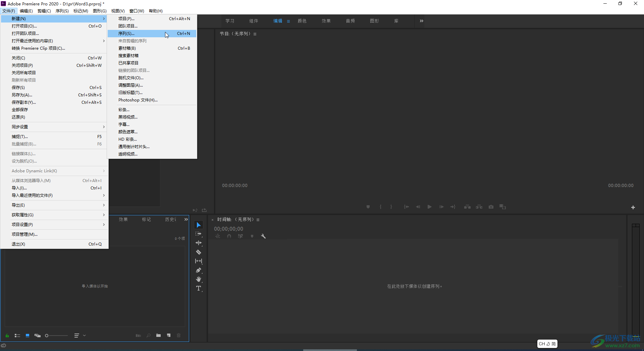Click the Find magnifier icon in project panel
644x351 pixels.
(x=148, y=335)
